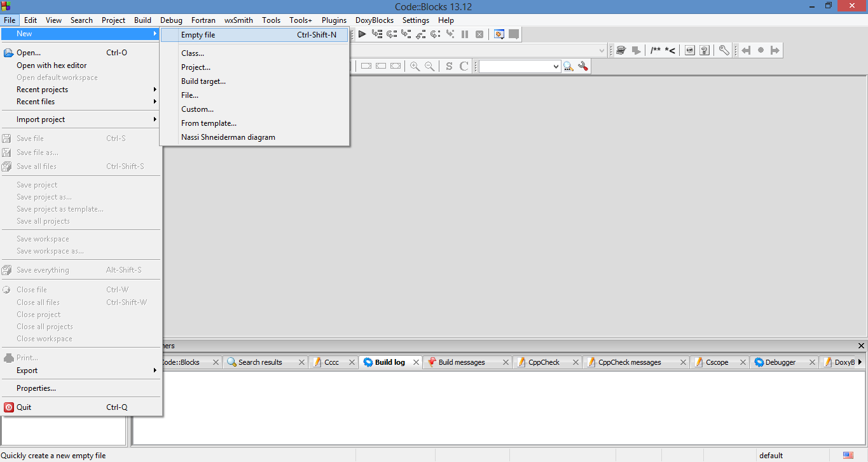The width and height of the screenshot is (868, 462).
Task: Click the flag icon in the status bar
Action: coord(848,455)
